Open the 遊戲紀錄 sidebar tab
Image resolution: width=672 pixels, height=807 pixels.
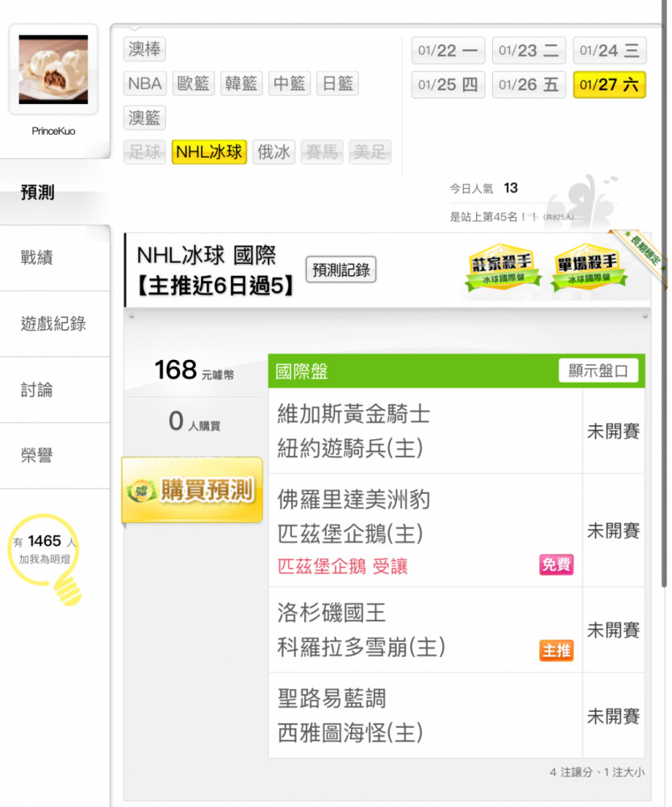point(55,324)
